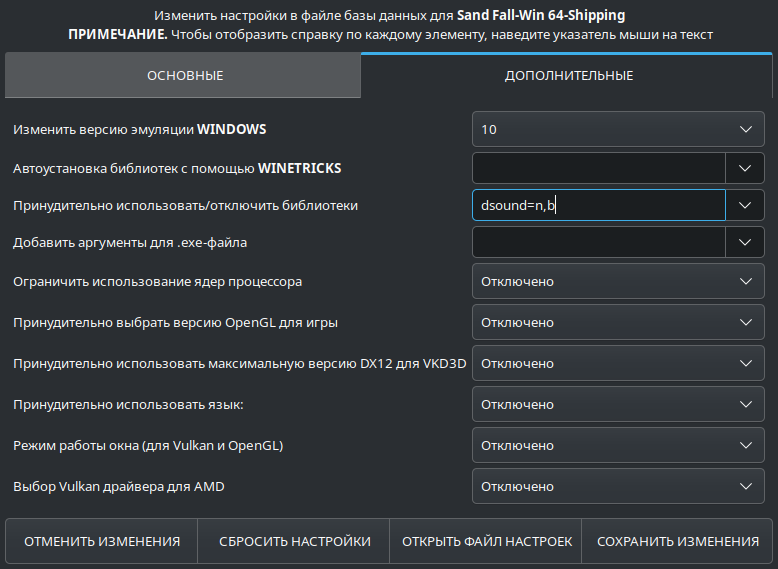Click ОТМЕНИТЬ ИЗМЕНЕНИЯ button
The image size is (778, 569).
click(x=102, y=541)
